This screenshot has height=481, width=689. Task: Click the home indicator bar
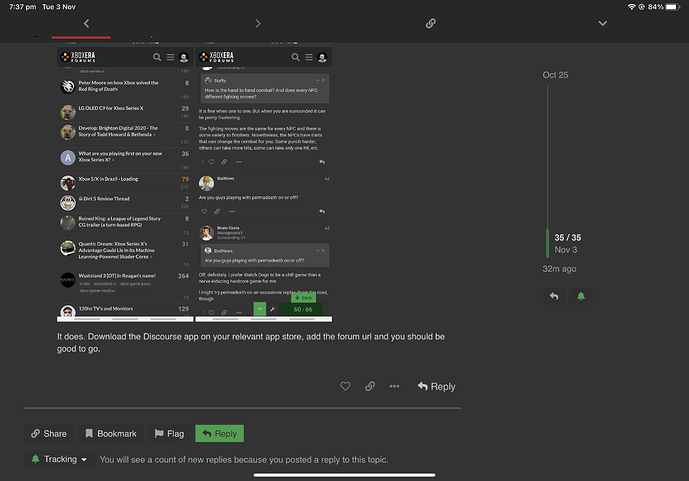coord(344,475)
